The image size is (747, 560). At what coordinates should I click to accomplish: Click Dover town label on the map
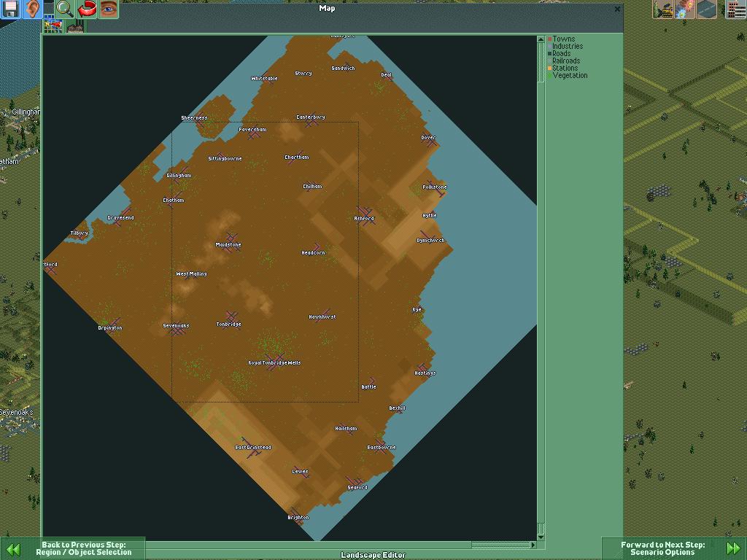tap(428, 138)
